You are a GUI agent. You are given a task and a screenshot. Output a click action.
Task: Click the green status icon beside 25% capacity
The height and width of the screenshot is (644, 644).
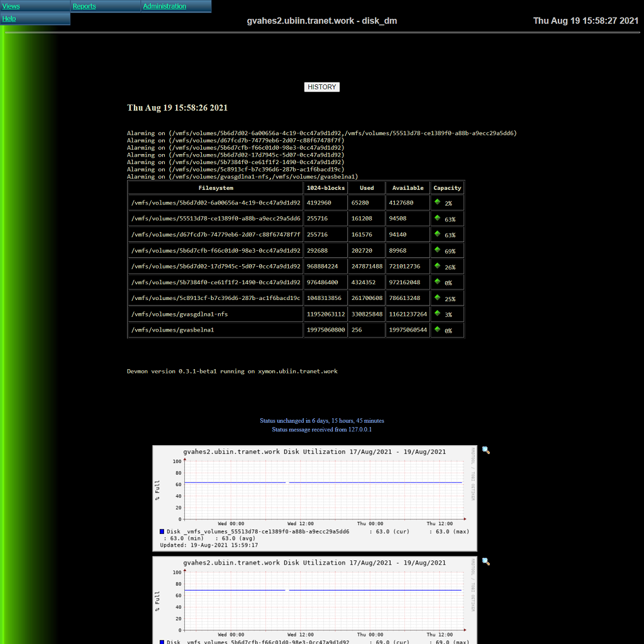pyautogui.click(x=437, y=297)
